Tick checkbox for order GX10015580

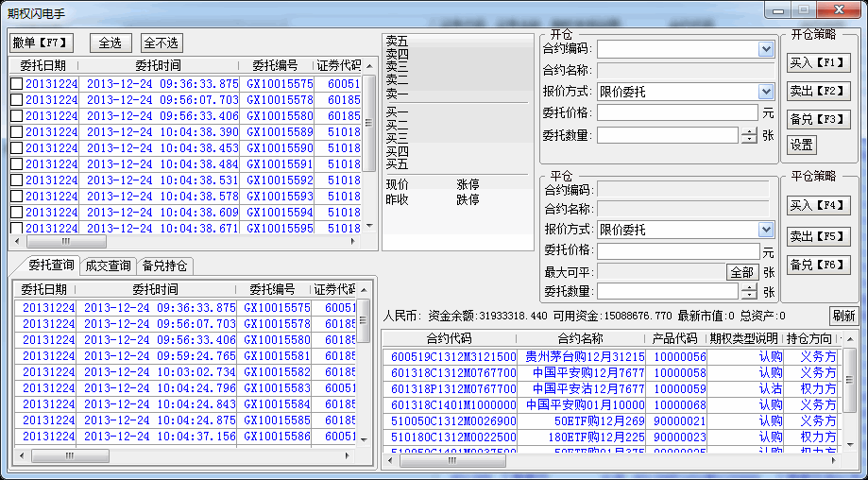pyautogui.click(x=17, y=116)
